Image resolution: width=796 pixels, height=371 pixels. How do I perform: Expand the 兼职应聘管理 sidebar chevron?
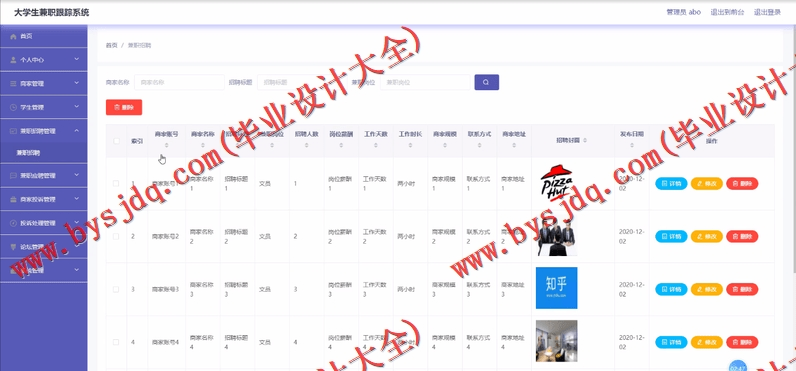point(77,175)
